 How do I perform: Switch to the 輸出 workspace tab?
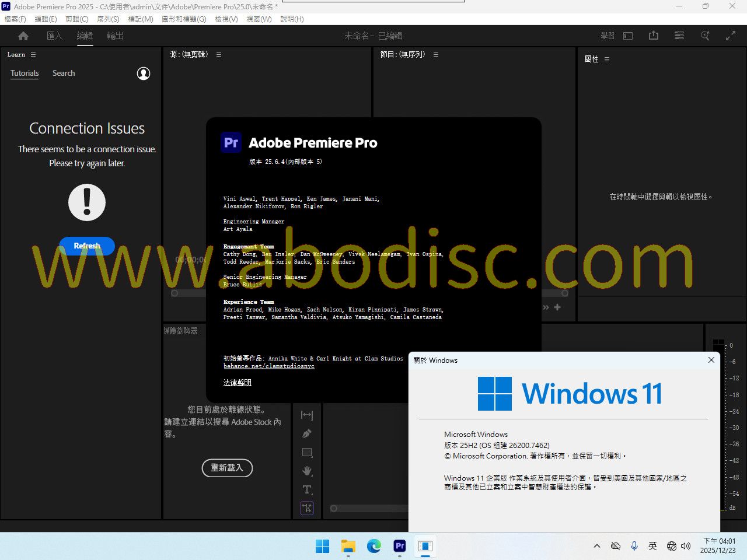click(x=115, y=36)
